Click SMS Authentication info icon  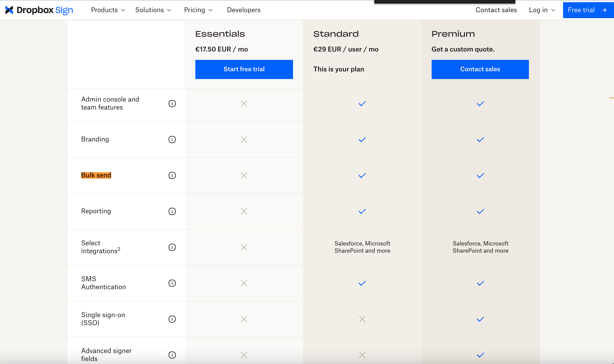point(172,283)
